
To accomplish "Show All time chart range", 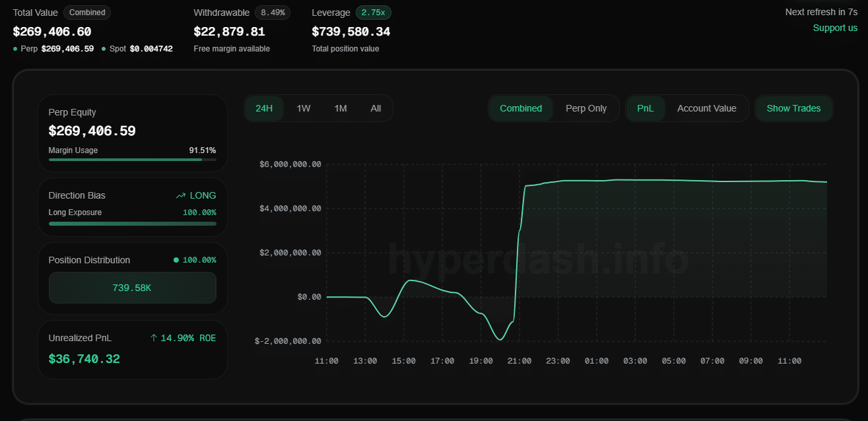I will pyautogui.click(x=376, y=108).
